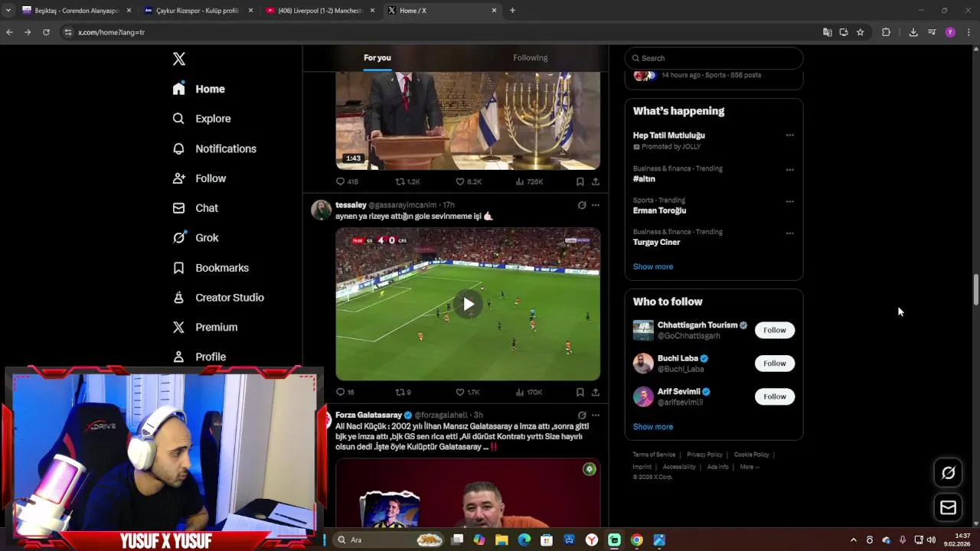The width and height of the screenshot is (980, 551).
Task: Share tessaley's post
Action: (595, 392)
